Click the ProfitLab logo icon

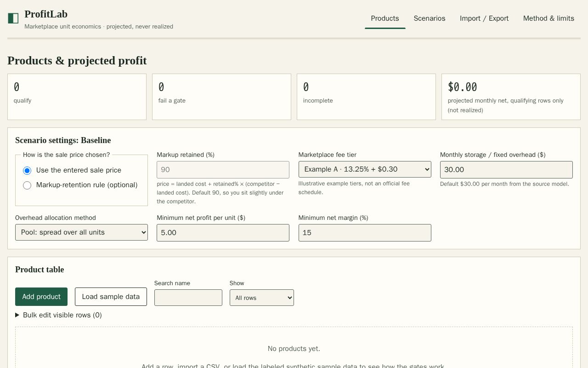click(13, 18)
